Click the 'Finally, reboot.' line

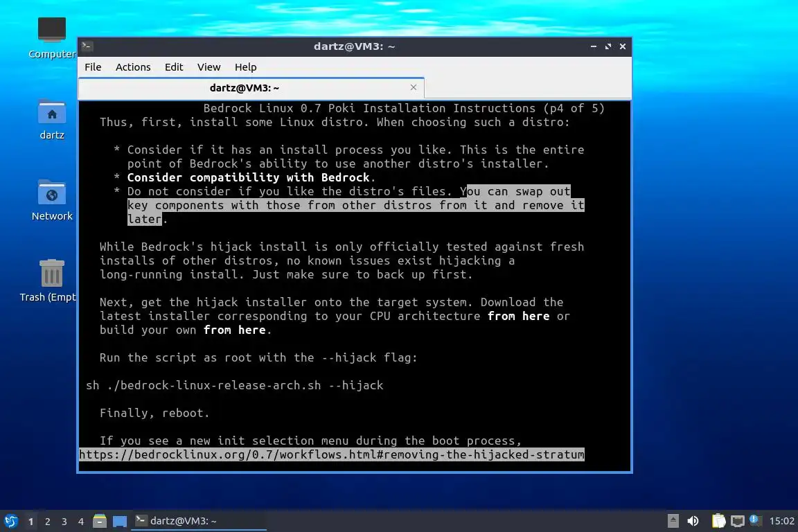pyautogui.click(x=154, y=413)
